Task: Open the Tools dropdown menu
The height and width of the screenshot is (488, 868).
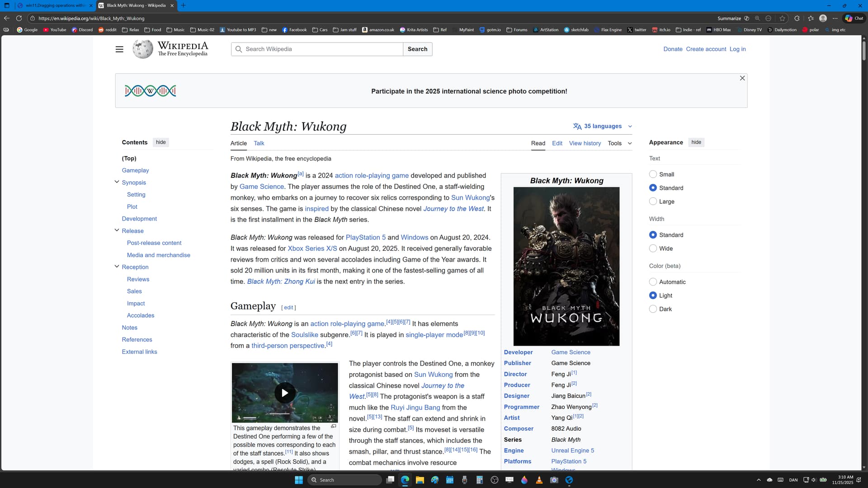Action: click(619, 143)
